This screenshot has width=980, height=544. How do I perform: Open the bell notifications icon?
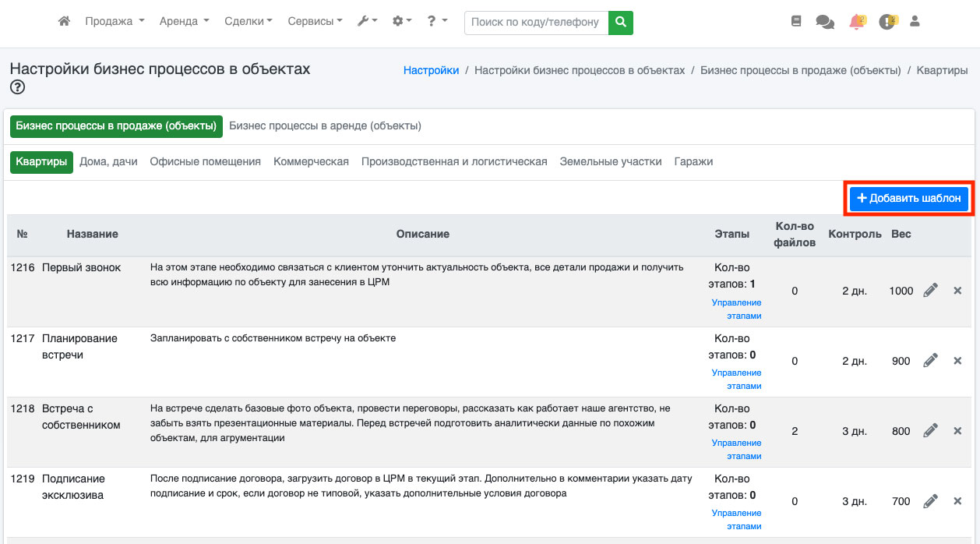click(x=856, y=22)
